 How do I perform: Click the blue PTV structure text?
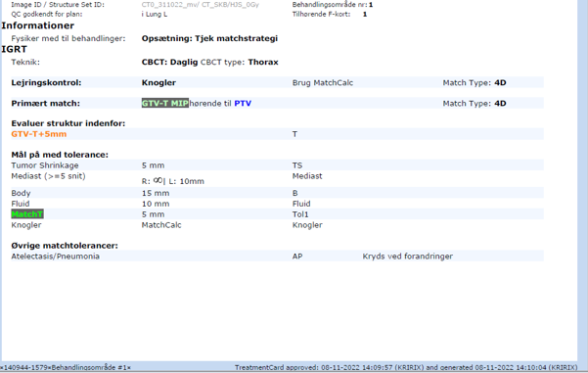point(243,103)
